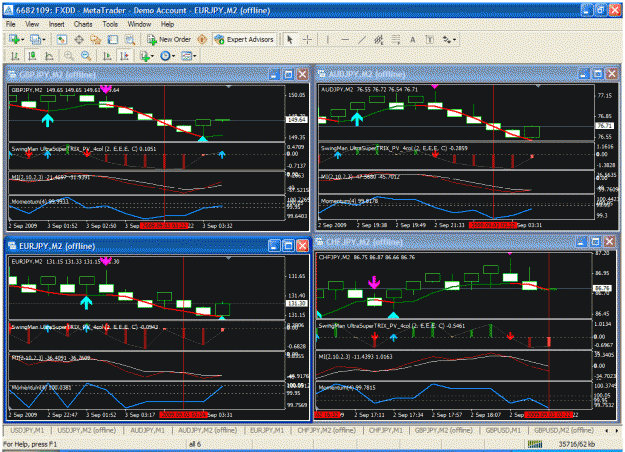Switch to the GBPUSD,M1 chart tab
625x452 pixels.
[503, 430]
